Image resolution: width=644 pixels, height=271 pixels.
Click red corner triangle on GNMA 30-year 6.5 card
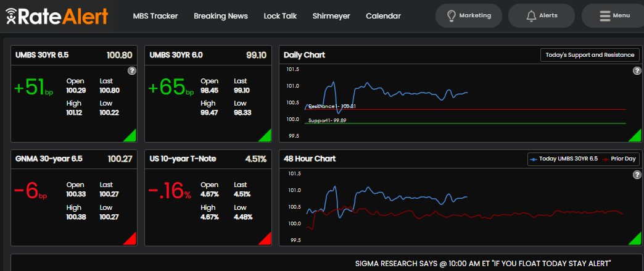[x=132, y=241]
